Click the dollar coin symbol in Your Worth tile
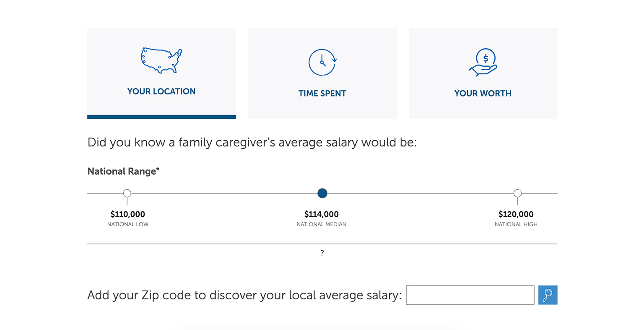The width and height of the screenshot is (644, 330). [485, 58]
